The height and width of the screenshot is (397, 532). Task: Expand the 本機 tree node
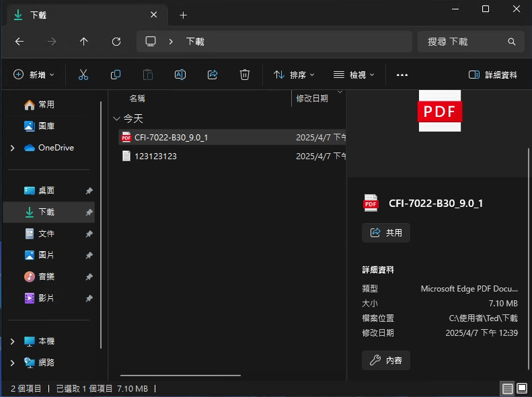pos(13,341)
